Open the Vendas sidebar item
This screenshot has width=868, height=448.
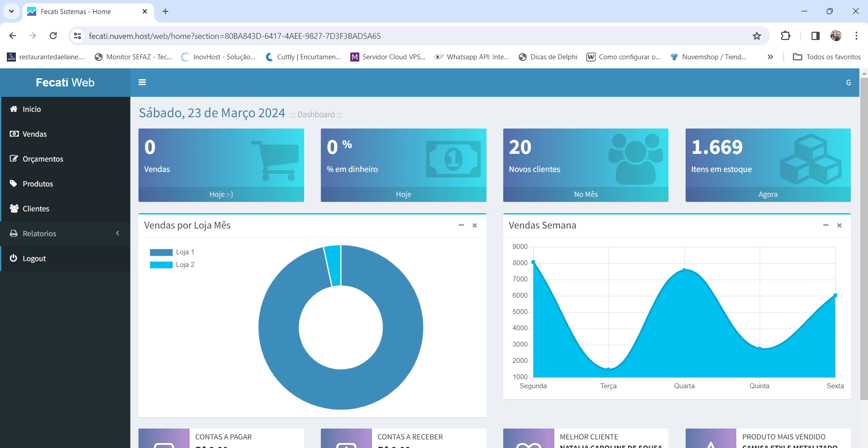pos(34,134)
